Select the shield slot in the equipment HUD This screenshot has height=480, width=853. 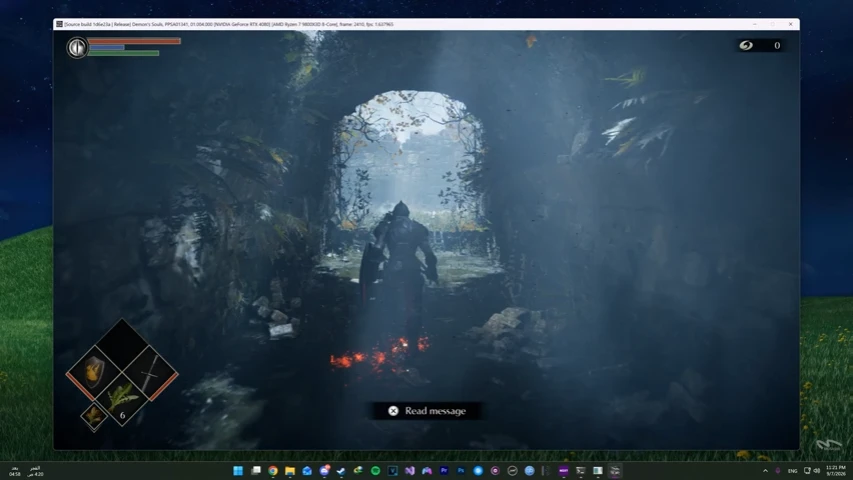pos(94,373)
